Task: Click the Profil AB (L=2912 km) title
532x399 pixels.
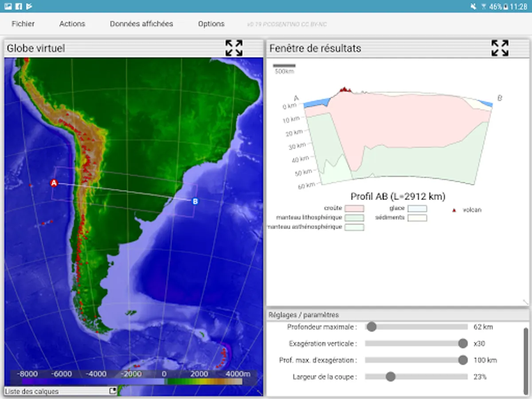Action: (x=398, y=196)
